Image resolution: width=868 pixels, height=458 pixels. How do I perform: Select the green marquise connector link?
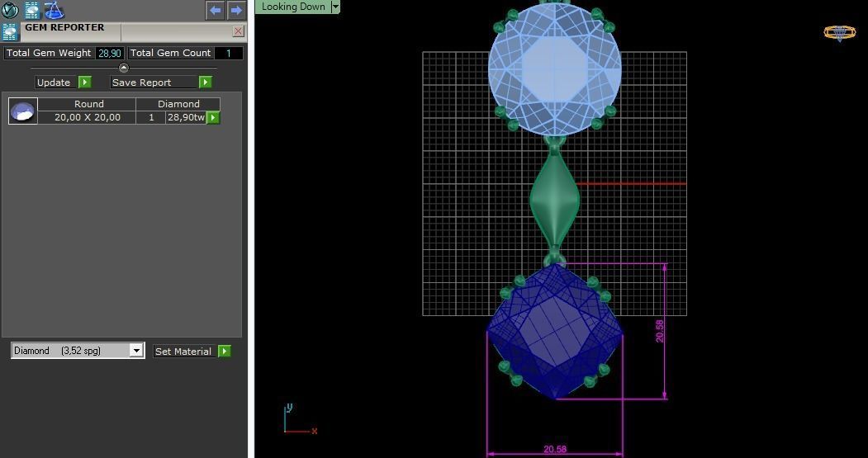pyautogui.click(x=555, y=199)
